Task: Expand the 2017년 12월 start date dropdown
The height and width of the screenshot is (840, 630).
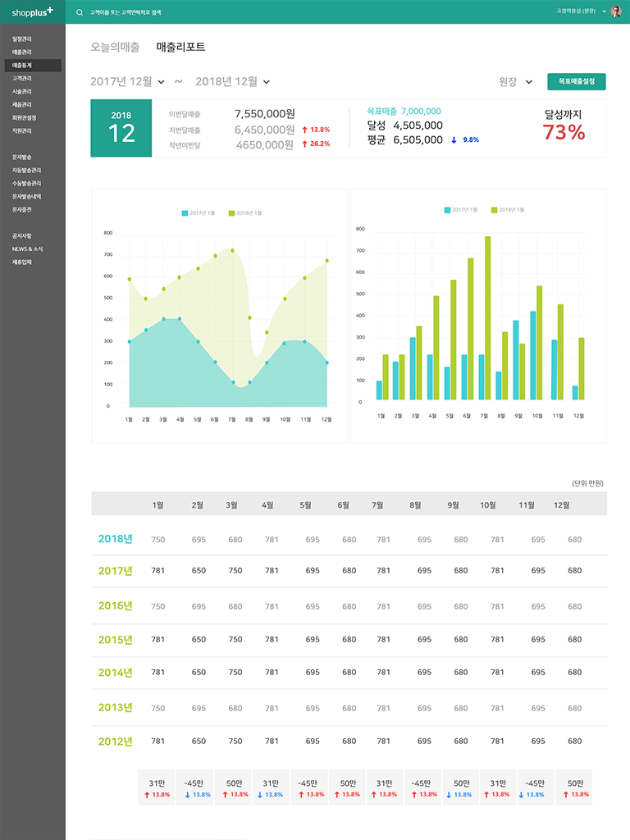Action: coord(161,82)
